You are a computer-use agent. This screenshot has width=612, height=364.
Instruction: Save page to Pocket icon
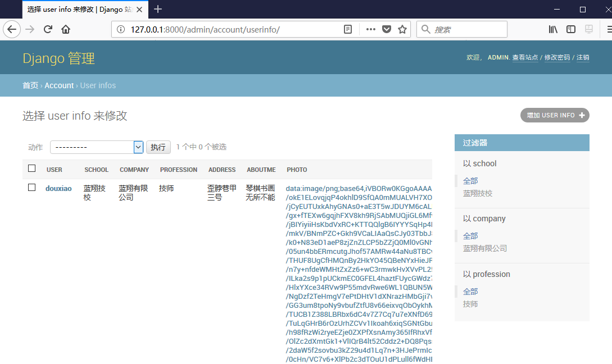(x=387, y=29)
